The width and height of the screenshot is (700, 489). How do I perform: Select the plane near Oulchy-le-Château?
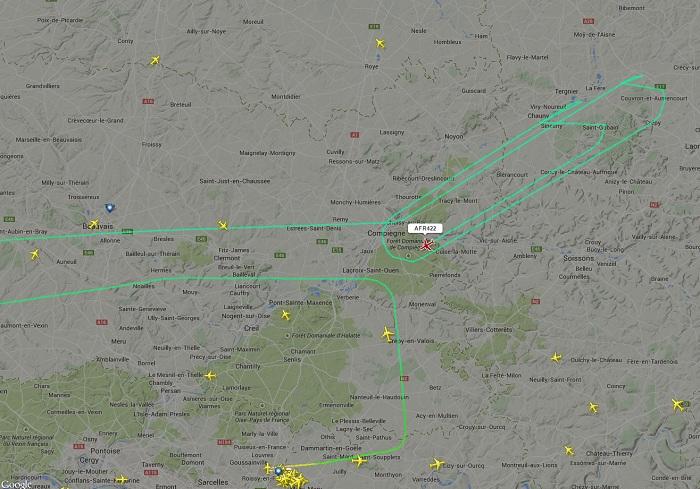coord(556,357)
